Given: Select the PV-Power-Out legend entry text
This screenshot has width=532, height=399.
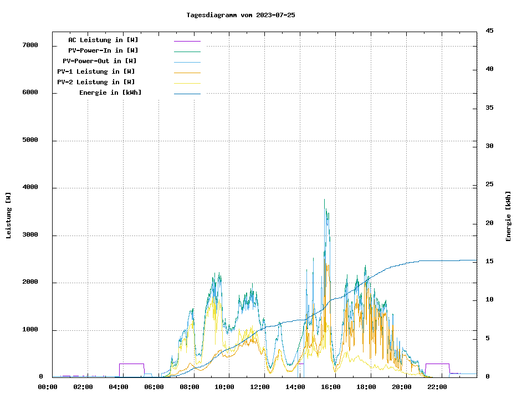Looking at the screenshot, I should pos(100,61).
